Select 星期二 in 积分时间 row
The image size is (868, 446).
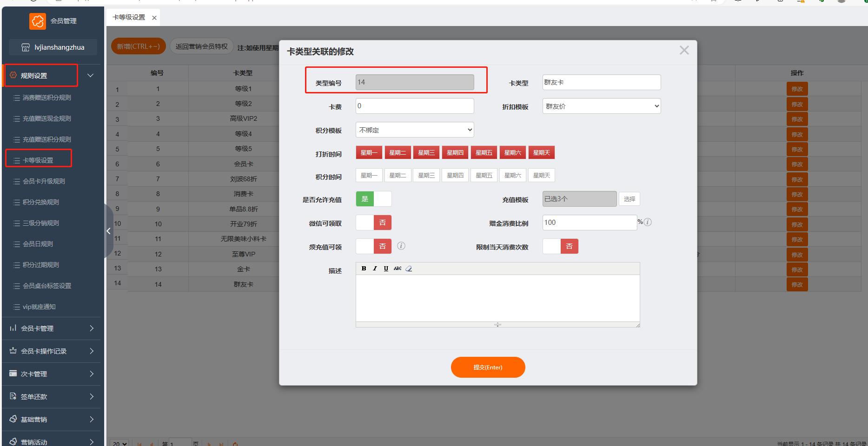pos(398,175)
